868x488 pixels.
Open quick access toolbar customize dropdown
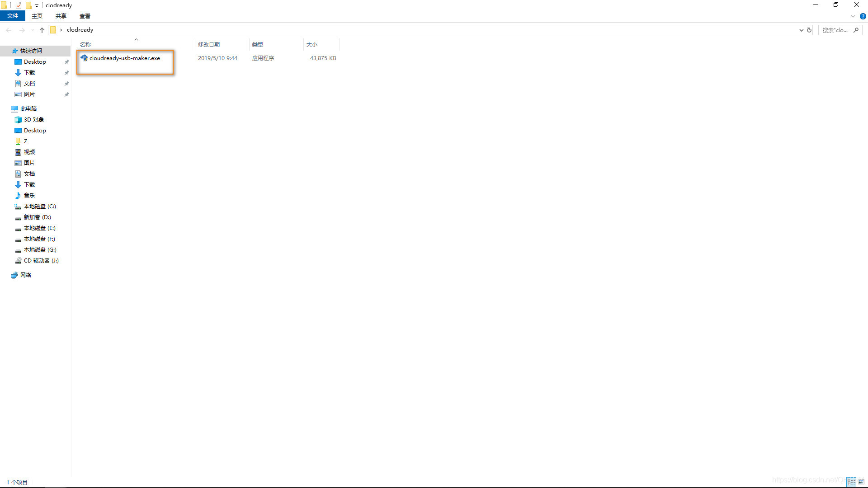click(37, 5)
